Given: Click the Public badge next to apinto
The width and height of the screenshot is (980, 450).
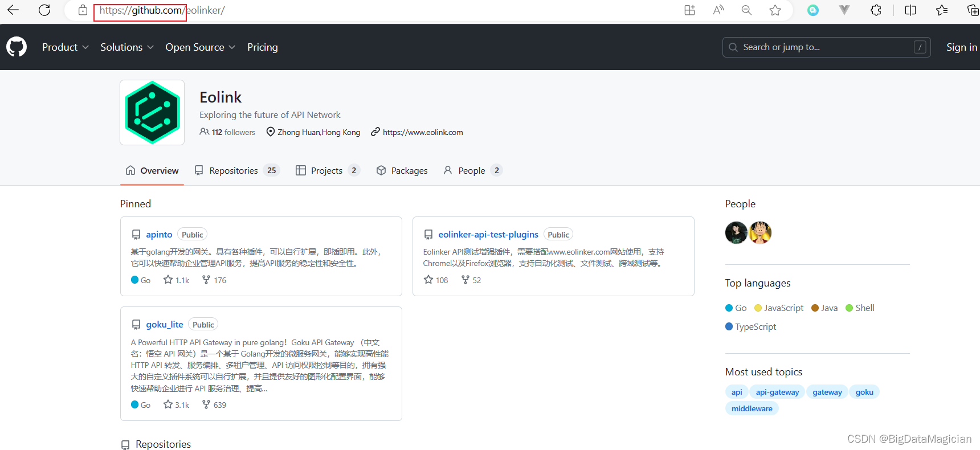Looking at the screenshot, I should (193, 235).
